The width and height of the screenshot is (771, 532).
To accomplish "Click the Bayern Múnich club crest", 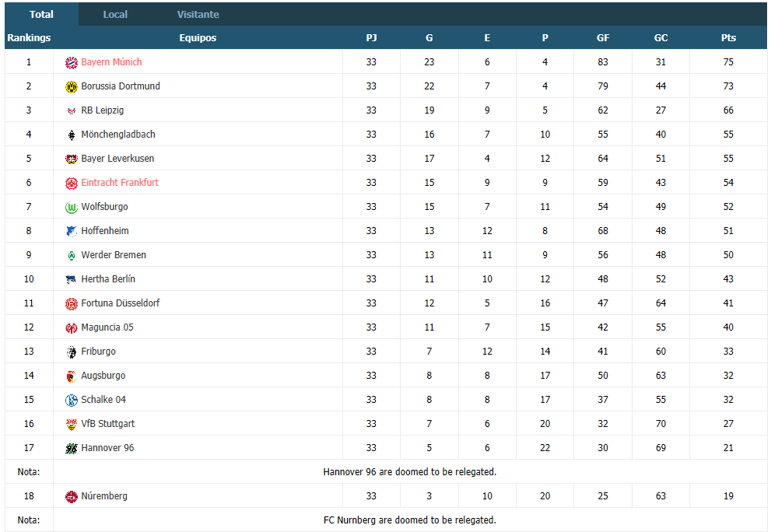I will (72, 62).
